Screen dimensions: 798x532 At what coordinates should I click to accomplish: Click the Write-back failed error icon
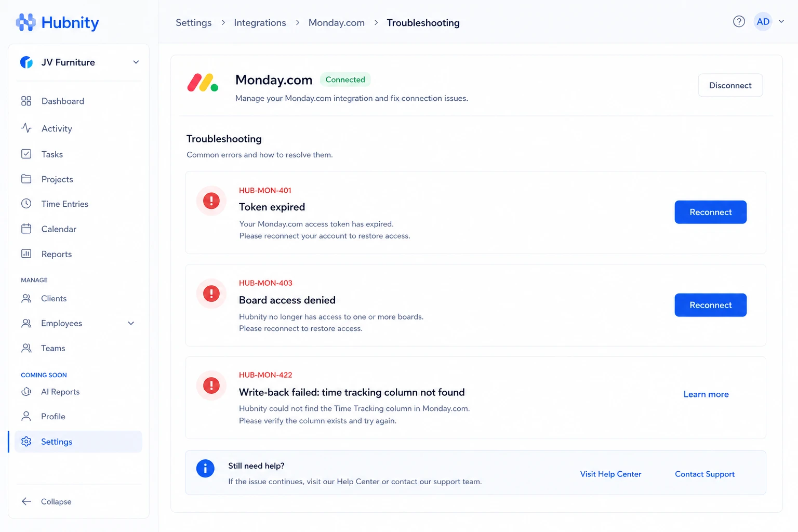point(211,385)
